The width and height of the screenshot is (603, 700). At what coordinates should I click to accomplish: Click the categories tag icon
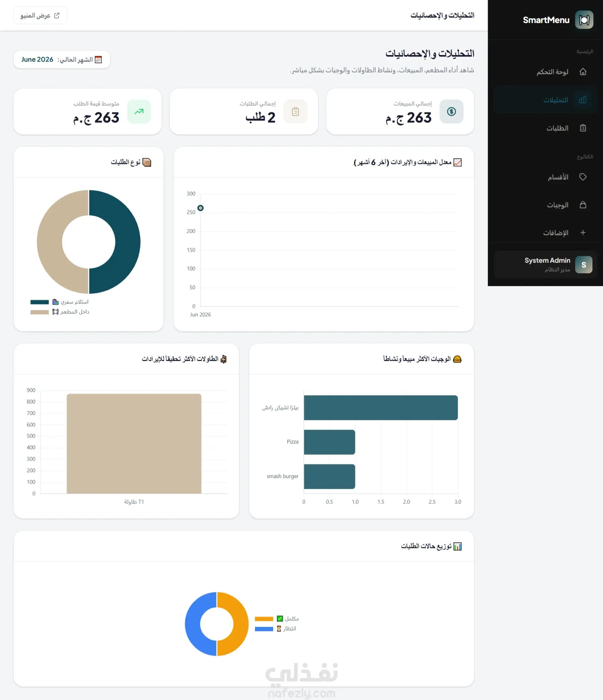tap(583, 177)
